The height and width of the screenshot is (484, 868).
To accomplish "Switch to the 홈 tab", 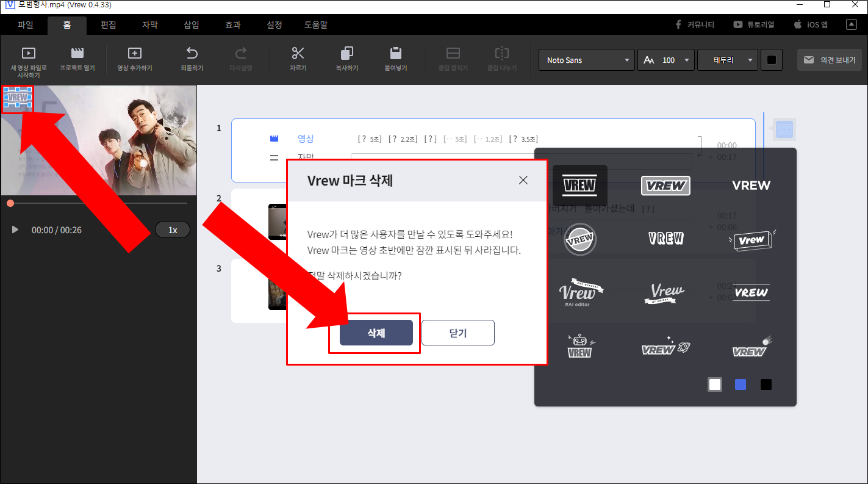I will 66,25.
